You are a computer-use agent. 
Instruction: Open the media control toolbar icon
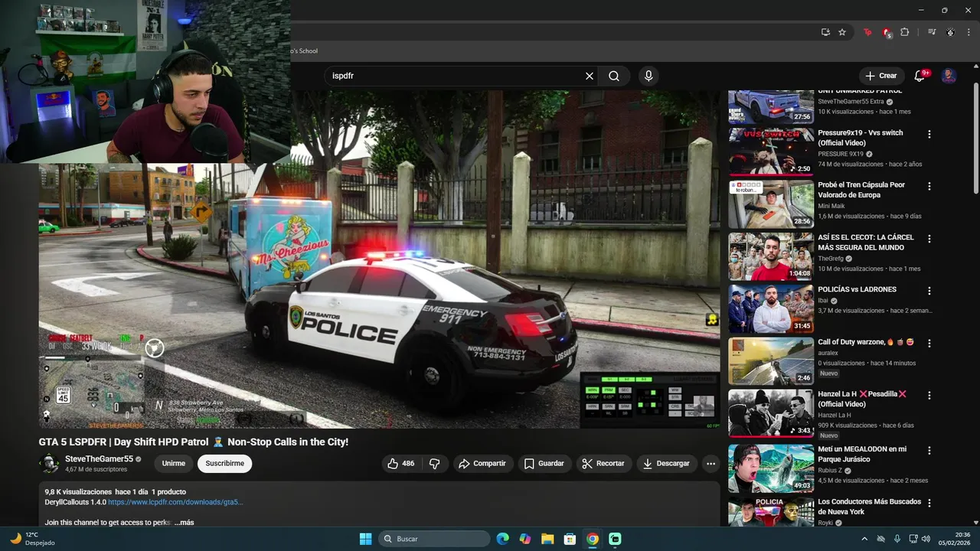pos(932,32)
